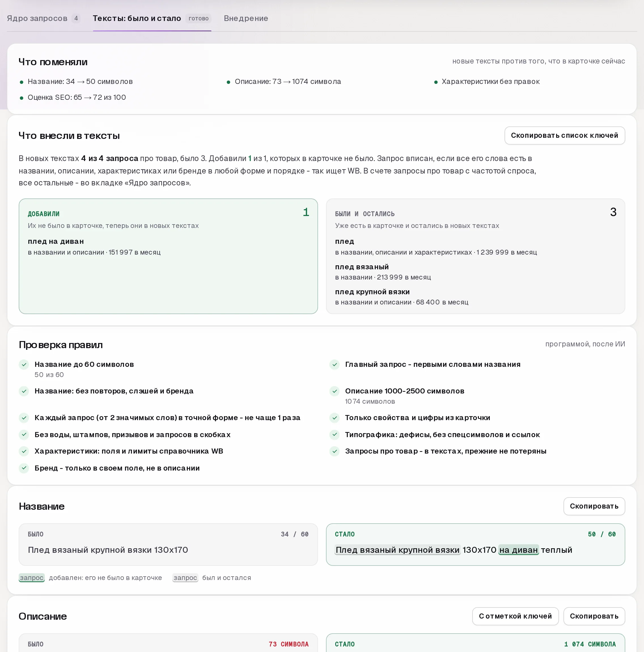Click highlighted «на диван» in the new title

[x=518, y=550]
